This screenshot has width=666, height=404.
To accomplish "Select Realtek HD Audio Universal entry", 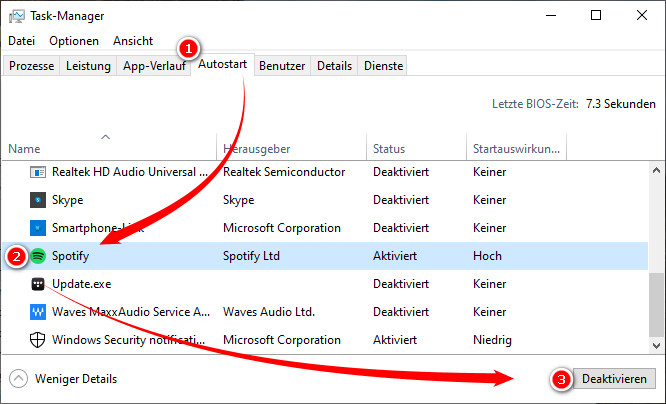I will pyautogui.click(x=130, y=172).
